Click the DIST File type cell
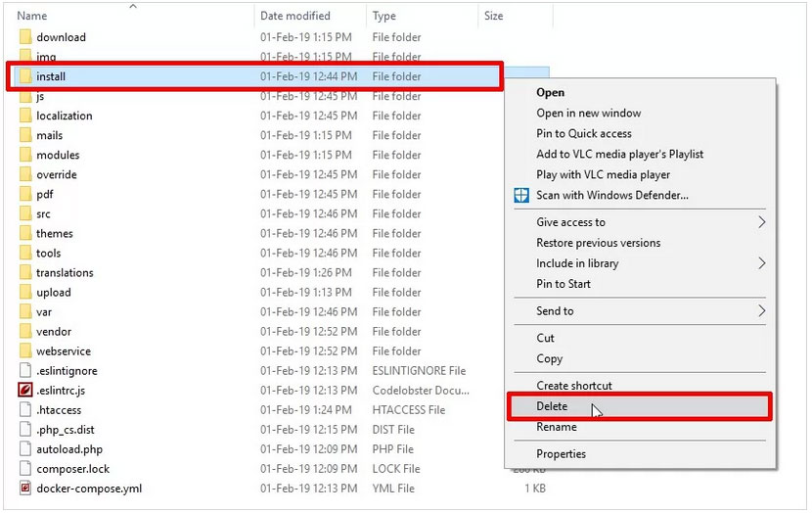812x513 pixels. [393, 430]
